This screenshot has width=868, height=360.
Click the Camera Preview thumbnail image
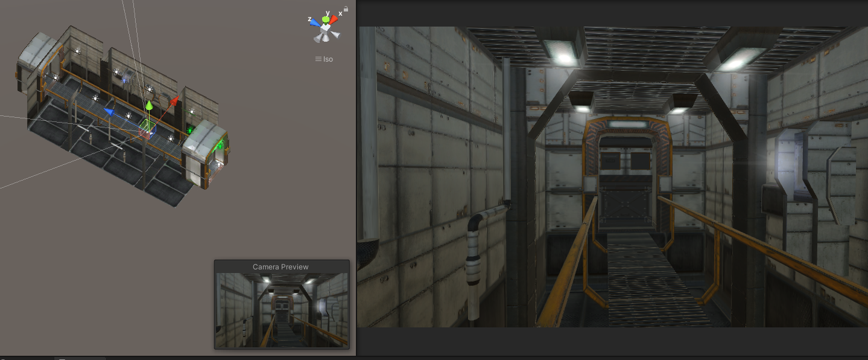282,310
